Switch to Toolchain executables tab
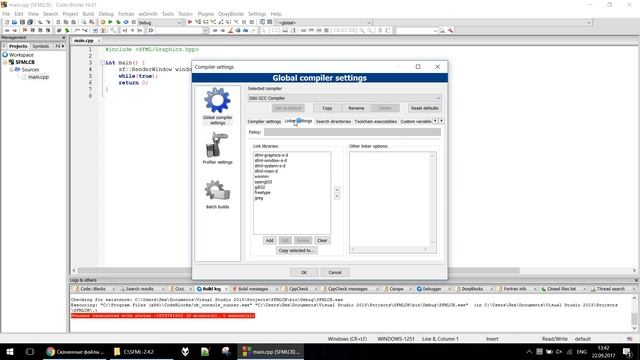 pos(376,121)
